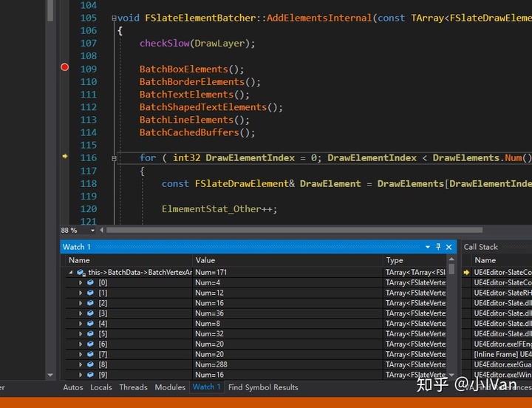Collapse the for loop at line 116

(x=114, y=158)
